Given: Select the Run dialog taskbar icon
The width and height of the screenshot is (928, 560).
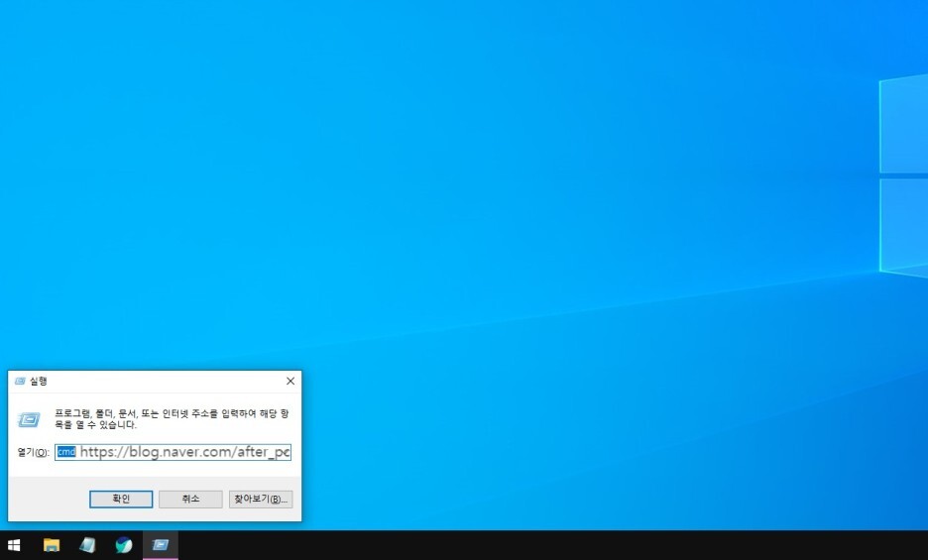Looking at the screenshot, I should tap(161, 545).
